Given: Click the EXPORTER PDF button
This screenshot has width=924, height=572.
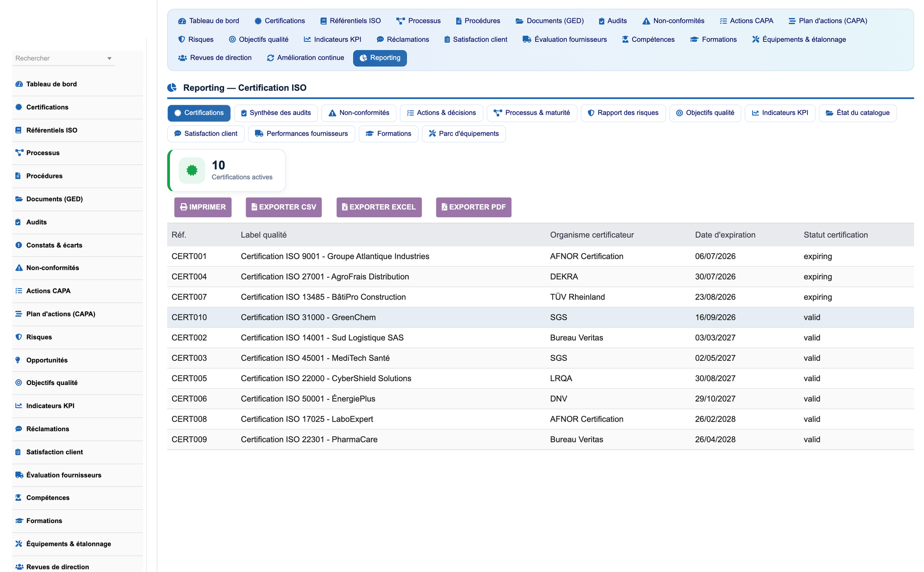Looking at the screenshot, I should pos(473,207).
